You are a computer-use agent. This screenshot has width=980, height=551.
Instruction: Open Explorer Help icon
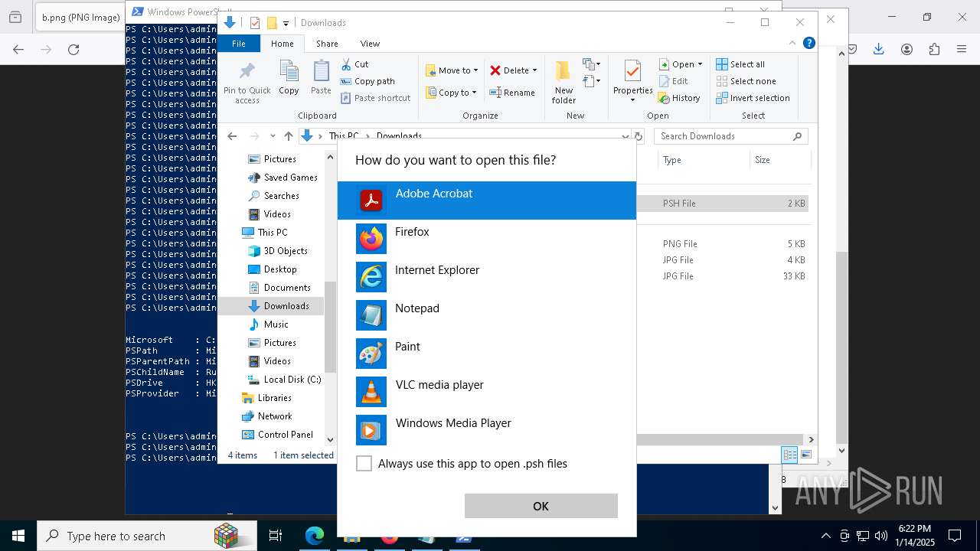pos(808,43)
